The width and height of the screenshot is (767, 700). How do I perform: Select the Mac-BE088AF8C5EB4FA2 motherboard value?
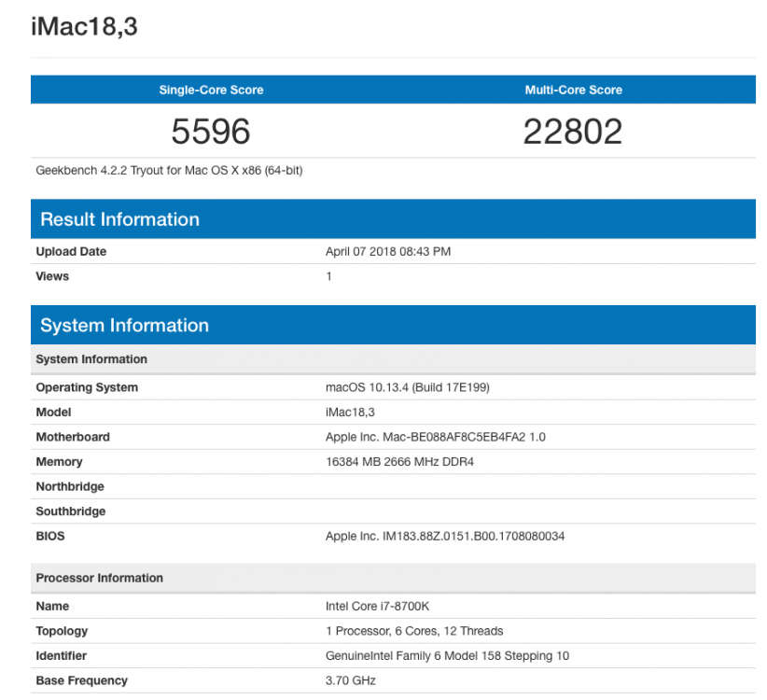(x=436, y=437)
